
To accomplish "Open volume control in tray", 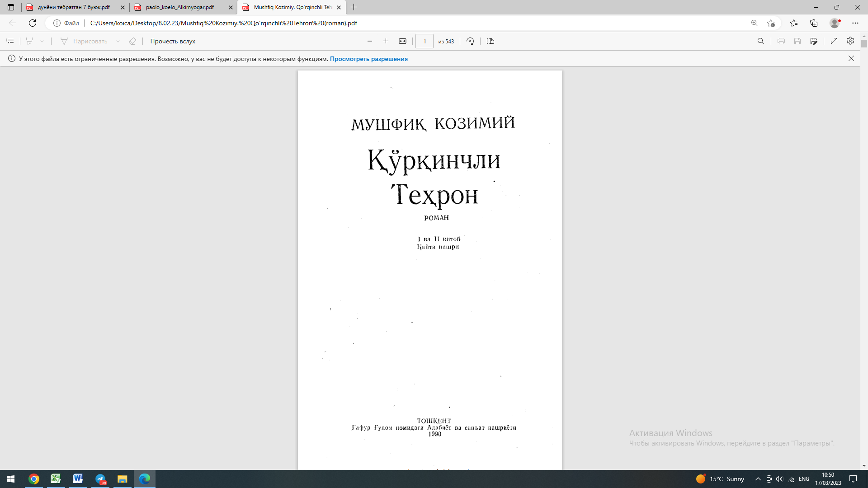I will (x=779, y=479).
